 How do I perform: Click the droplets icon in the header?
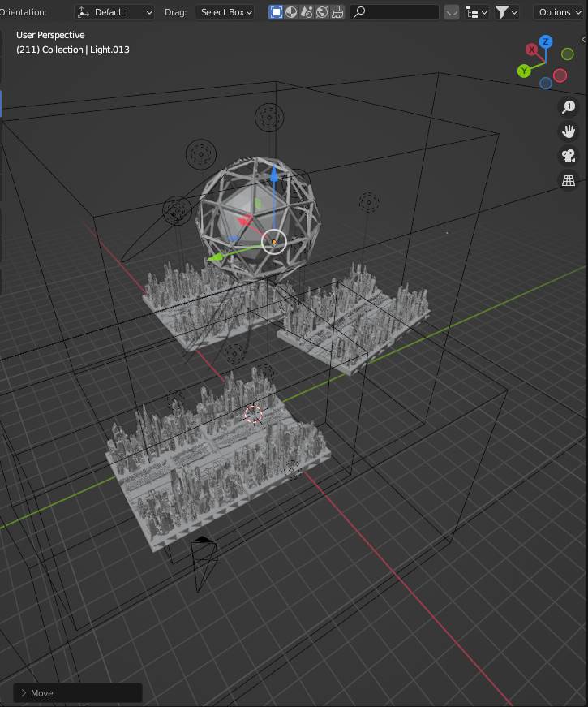[x=307, y=12]
